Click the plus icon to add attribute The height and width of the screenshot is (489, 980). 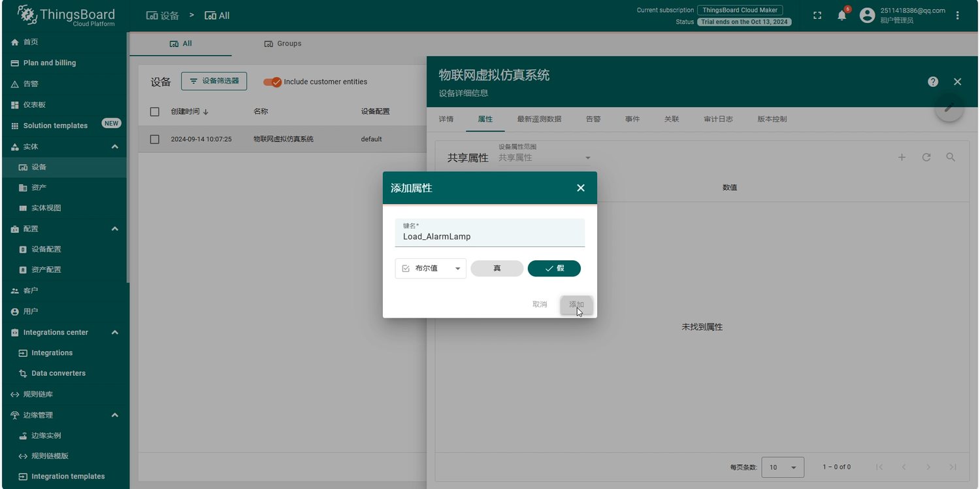pyautogui.click(x=902, y=158)
